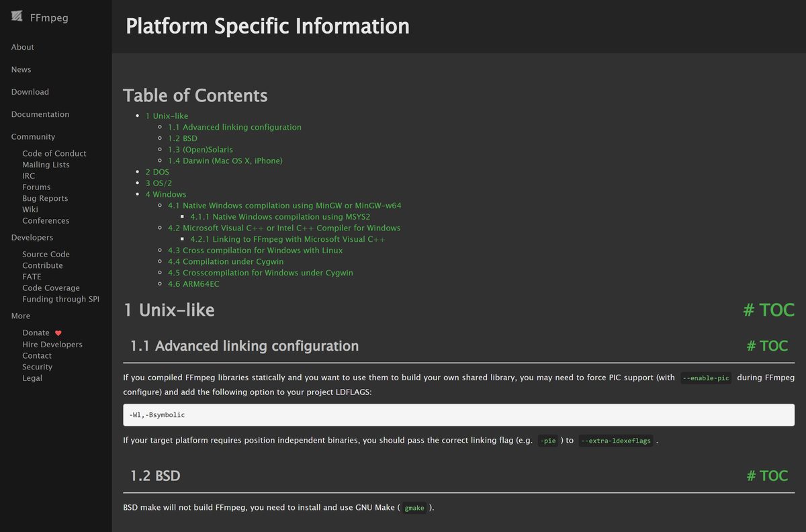Image resolution: width=806 pixels, height=532 pixels.
Task: Open '4.2 Microsoft Visual C++ or Intel C++' entry
Action: click(x=284, y=228)
